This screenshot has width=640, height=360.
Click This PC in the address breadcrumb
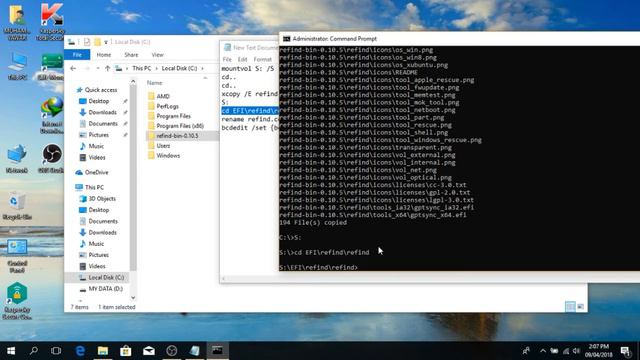[141, 69]
